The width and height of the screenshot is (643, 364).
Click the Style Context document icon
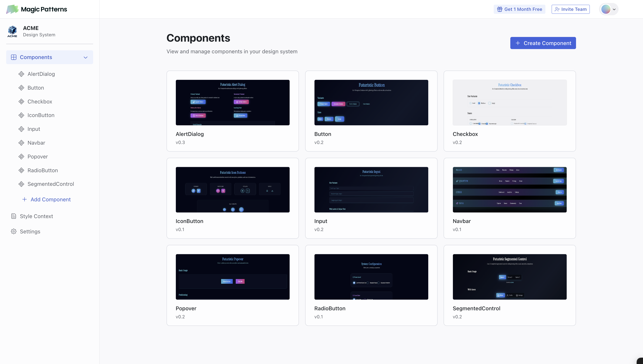point(14,216)
